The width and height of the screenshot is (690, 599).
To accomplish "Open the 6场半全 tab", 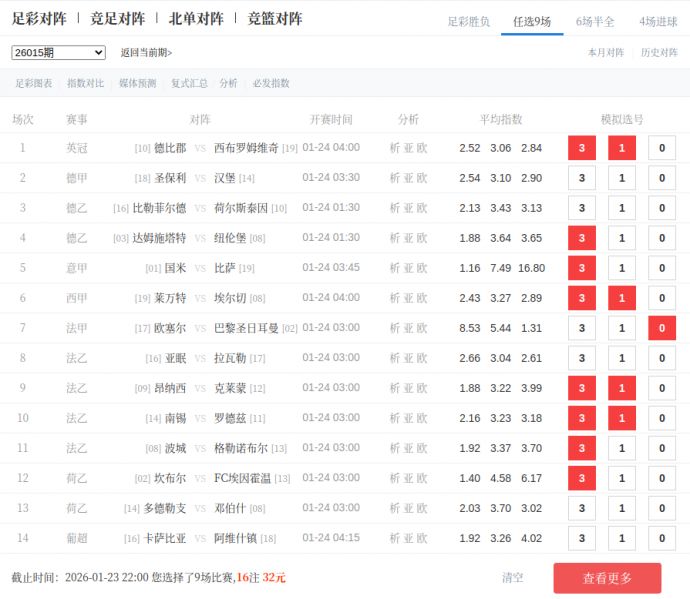I will (595, 21).
